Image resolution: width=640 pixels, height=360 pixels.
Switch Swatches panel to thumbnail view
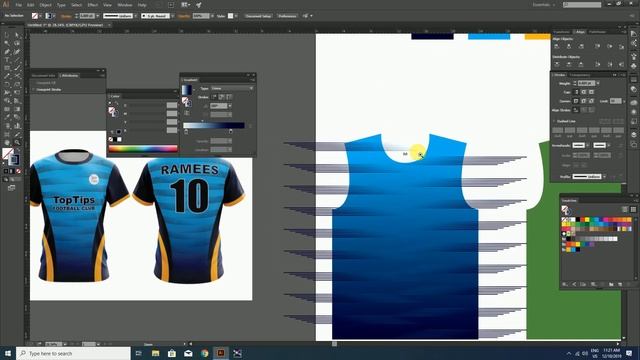(633, 209)
